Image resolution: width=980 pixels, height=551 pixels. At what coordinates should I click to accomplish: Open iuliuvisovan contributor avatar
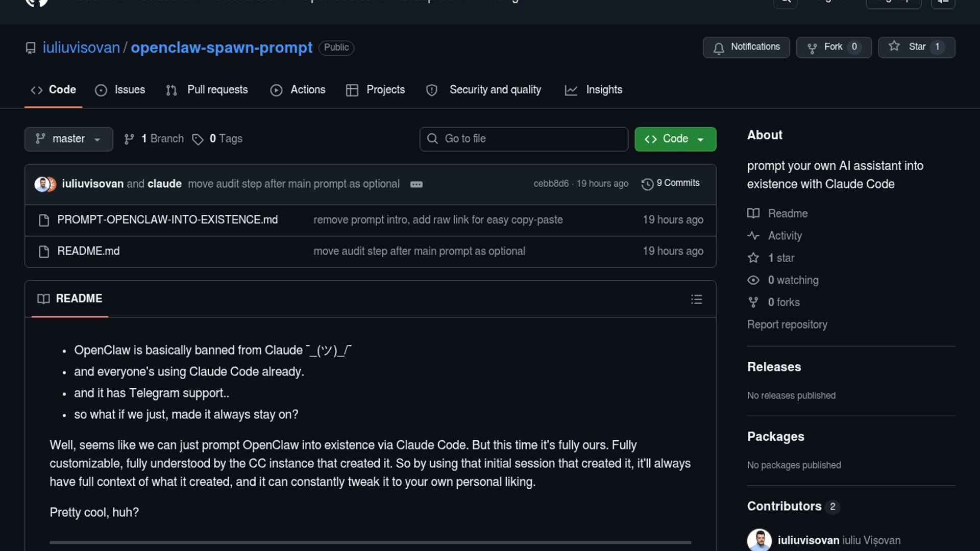(x=759, y=540)
